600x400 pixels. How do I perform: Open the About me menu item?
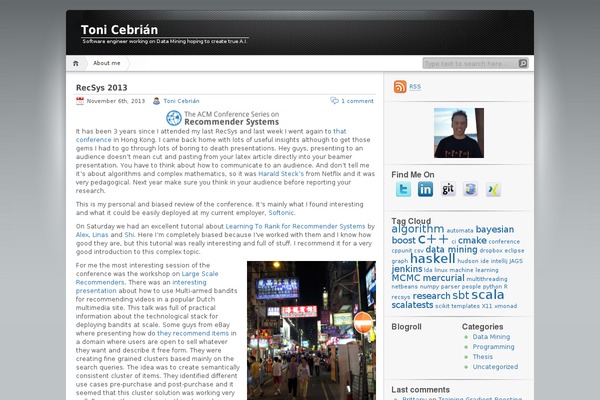(x=107, y=63)
